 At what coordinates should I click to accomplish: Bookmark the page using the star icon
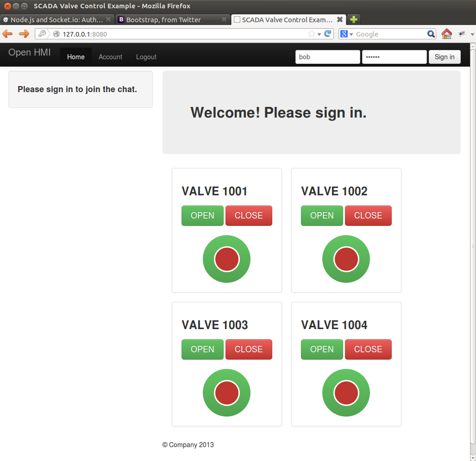[312, 34]
